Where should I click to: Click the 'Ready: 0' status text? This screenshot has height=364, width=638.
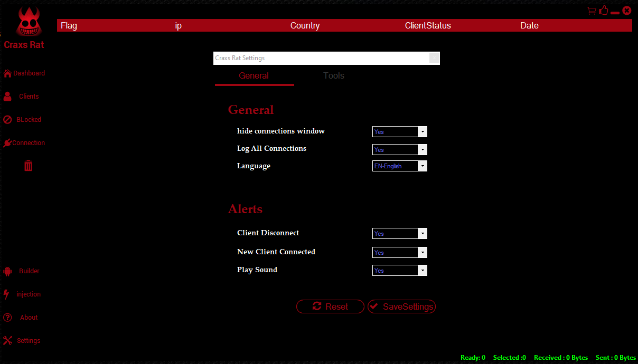473,358
